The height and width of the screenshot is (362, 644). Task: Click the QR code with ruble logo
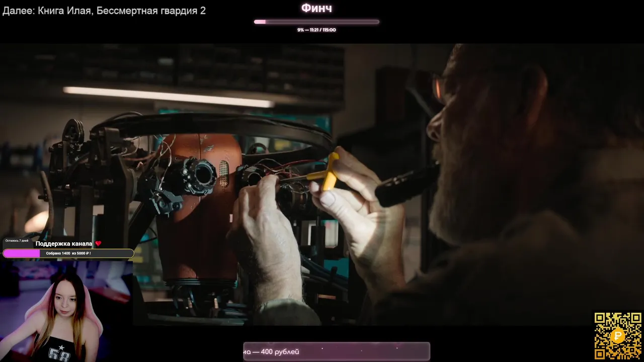coord(618,336)
